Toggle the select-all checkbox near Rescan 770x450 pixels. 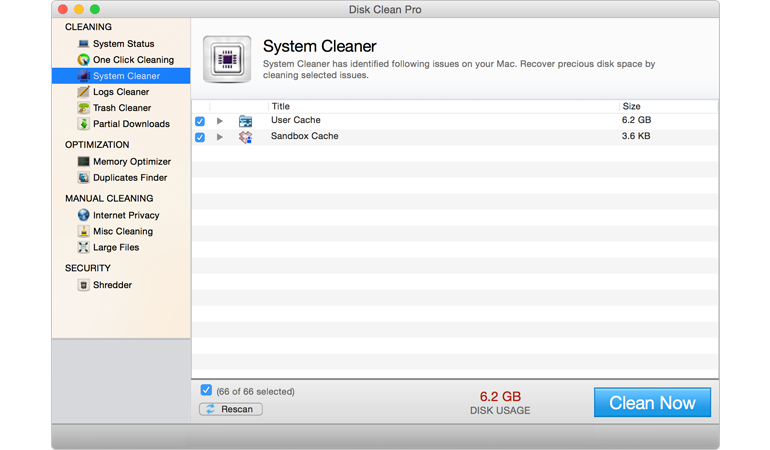[206, 391]
